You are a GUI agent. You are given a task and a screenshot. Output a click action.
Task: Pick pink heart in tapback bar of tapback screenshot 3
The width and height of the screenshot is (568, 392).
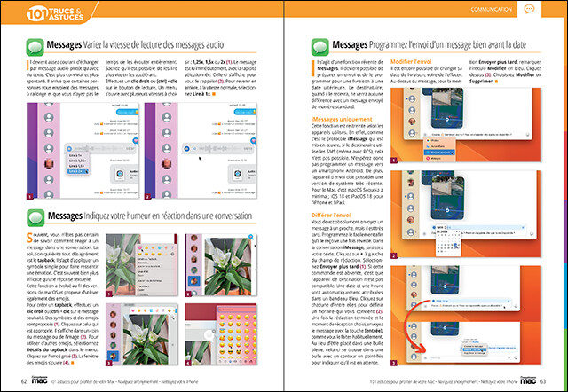[133, 310]
